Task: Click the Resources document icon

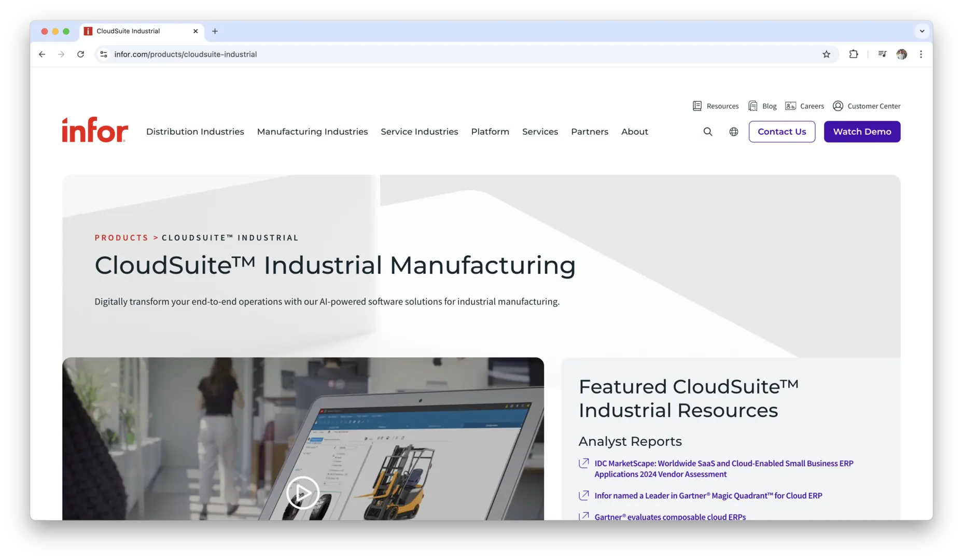Action: (697, 106)
